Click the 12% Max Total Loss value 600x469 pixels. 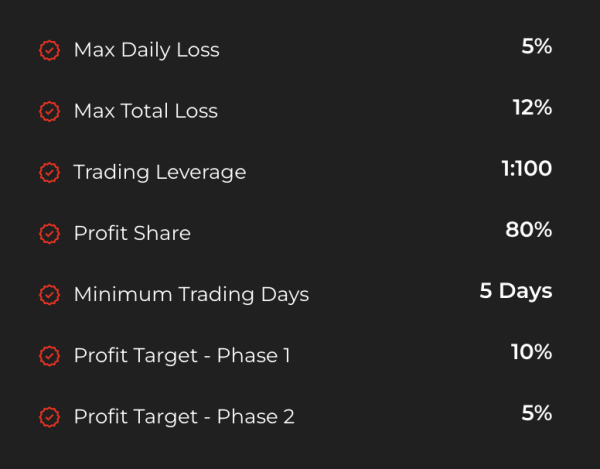532,107
